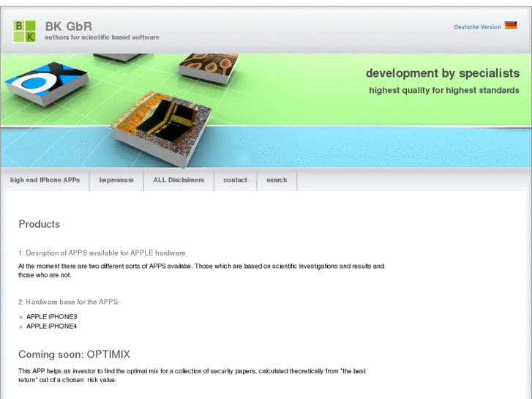Select the search menu item
532x399 pixels.
click(277, 180)
